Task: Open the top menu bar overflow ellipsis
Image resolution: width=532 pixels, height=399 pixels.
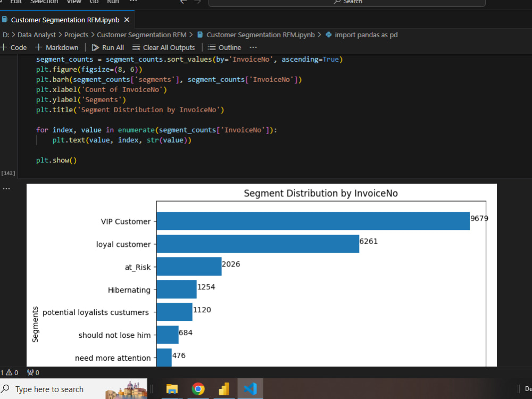Action: (x=134, y=1)
